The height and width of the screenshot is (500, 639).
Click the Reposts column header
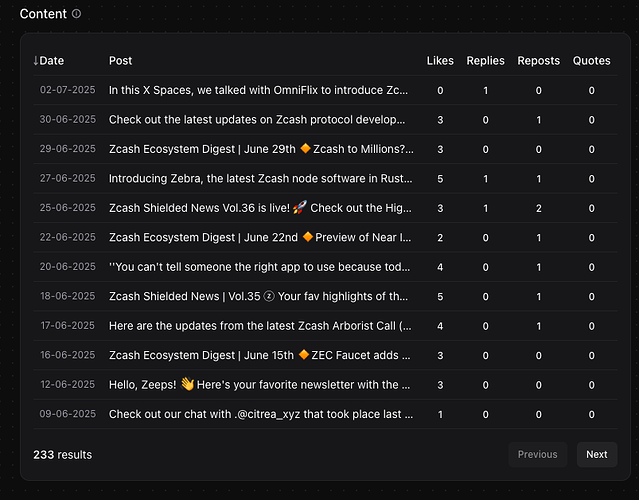[x=538, y=61]
